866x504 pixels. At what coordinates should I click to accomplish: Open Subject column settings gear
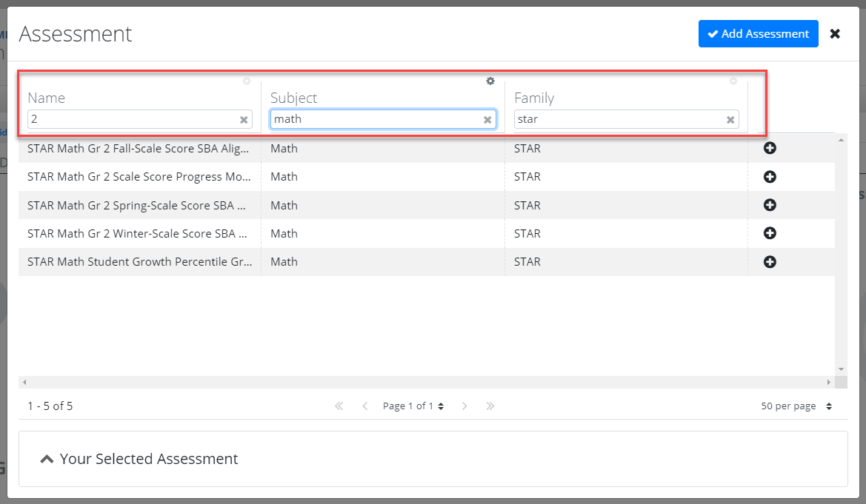coord(490,81)
